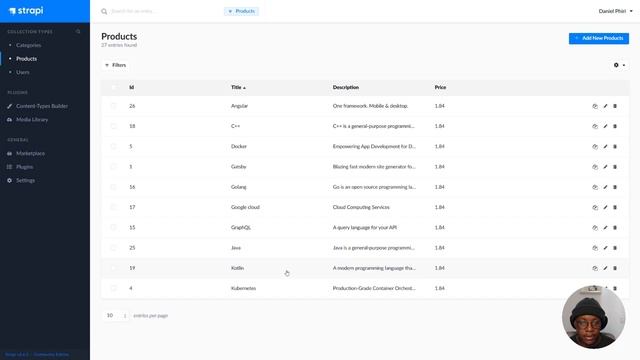Duplicate the Gatsby product entry

coord(595,167)
